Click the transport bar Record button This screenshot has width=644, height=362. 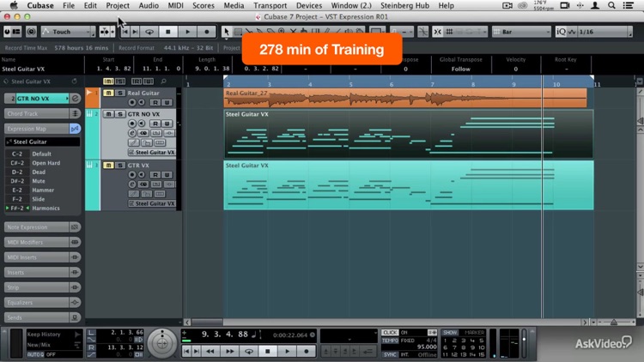click(x=306, y=352)
